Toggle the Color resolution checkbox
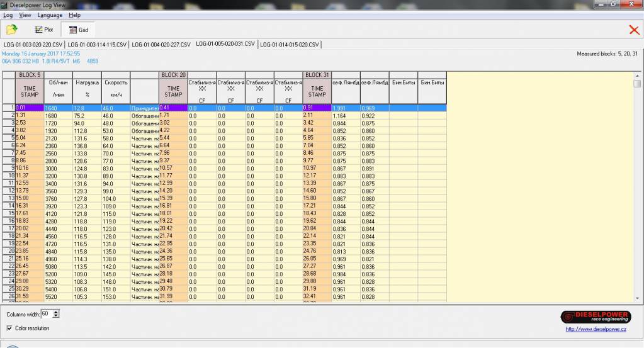Screen dimensions: 644x348 (x=9, y=328)
